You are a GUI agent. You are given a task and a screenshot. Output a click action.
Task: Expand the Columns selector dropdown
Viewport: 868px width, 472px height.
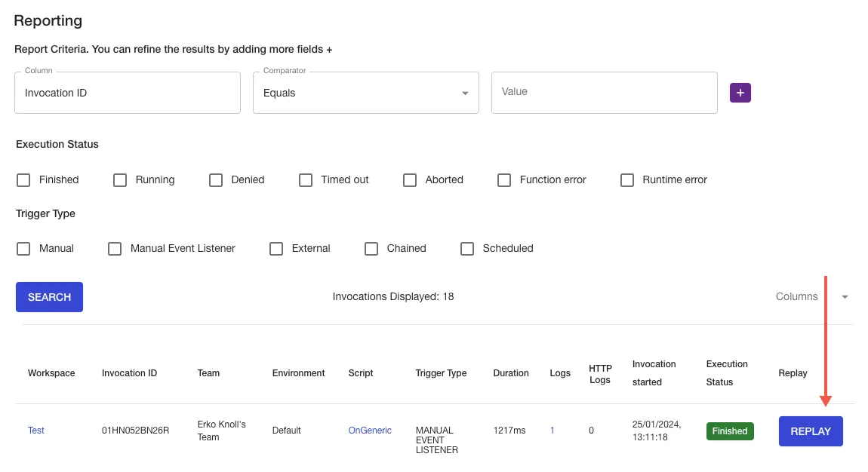[x=812, y=297]
